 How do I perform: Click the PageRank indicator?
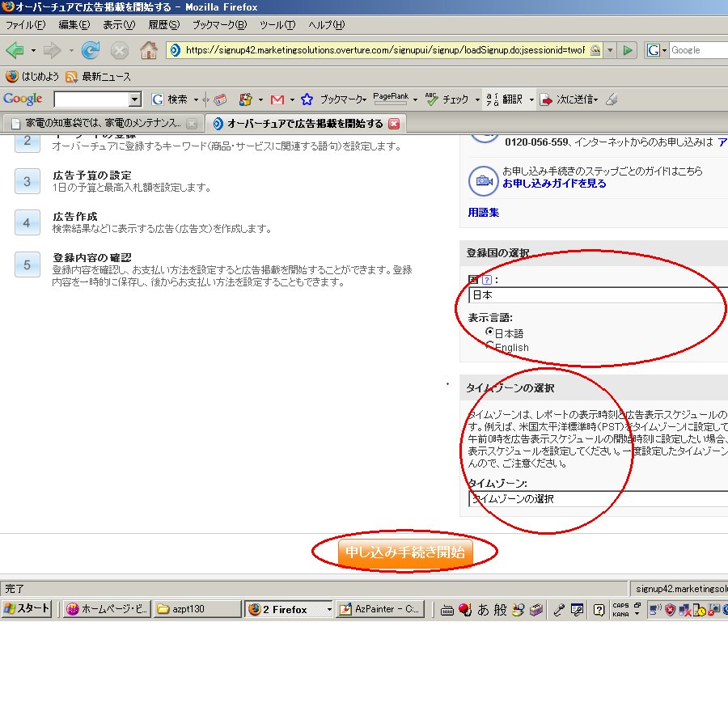pos(391,98)
